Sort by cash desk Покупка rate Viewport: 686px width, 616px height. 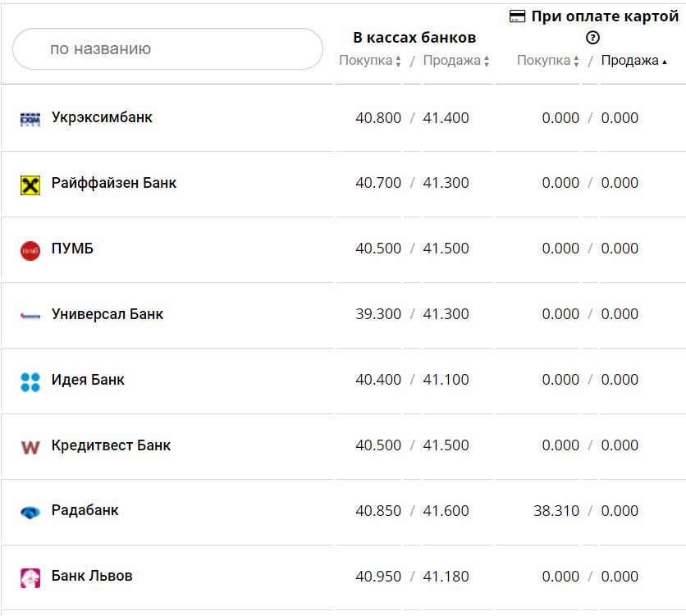[x=370, y=61]
